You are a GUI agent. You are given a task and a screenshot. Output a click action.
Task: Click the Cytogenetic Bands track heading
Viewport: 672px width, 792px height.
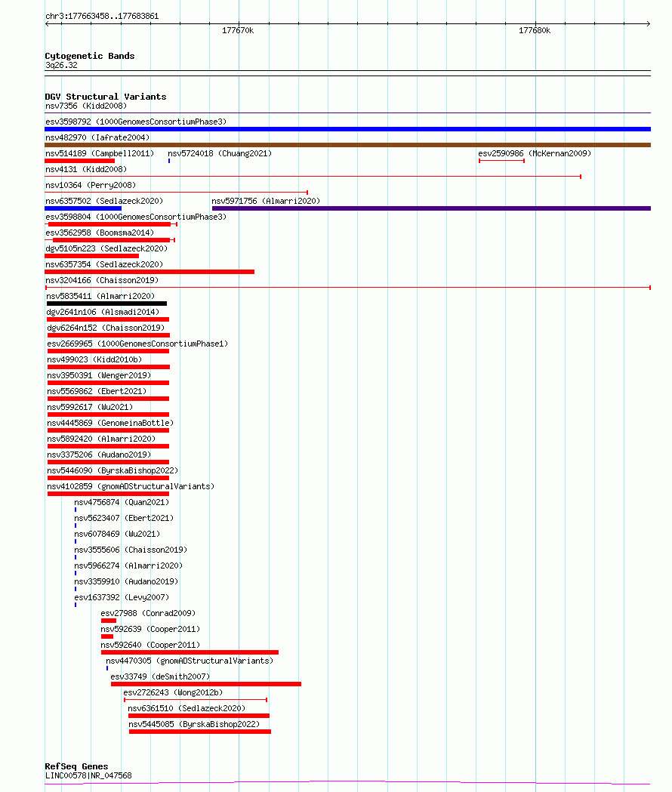click(x=90, y=56)
